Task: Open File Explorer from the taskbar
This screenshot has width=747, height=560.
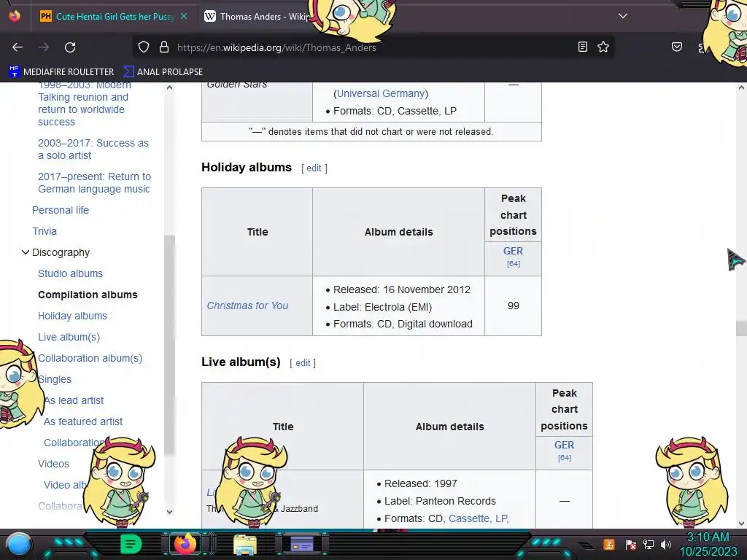Action: (x=245, y=545)
